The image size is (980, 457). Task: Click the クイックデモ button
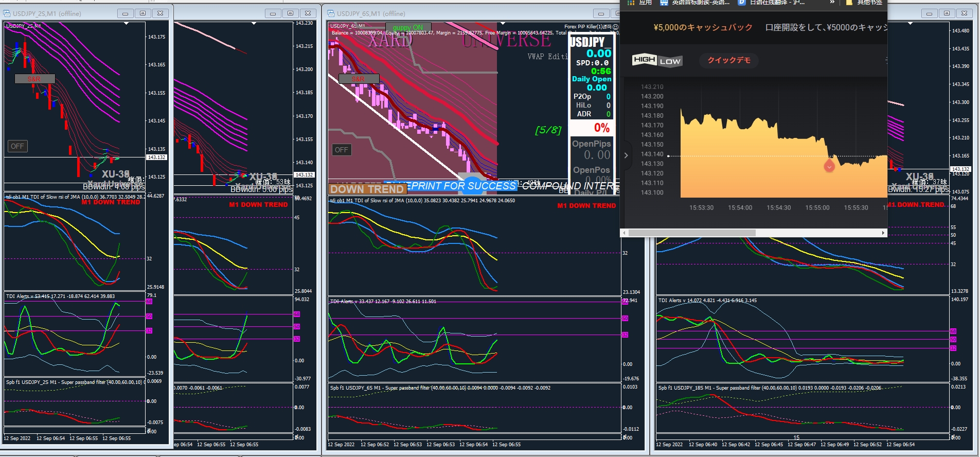pos(728,60)
